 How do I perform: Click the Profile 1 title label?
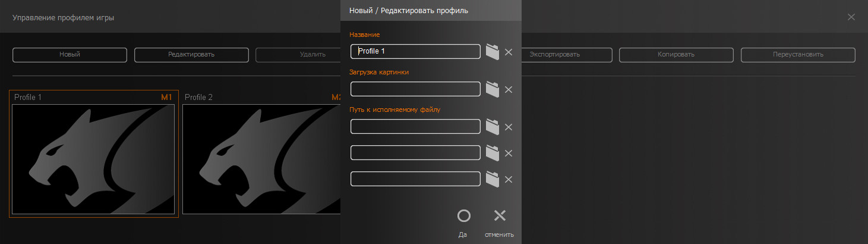[x=28, y=97]
